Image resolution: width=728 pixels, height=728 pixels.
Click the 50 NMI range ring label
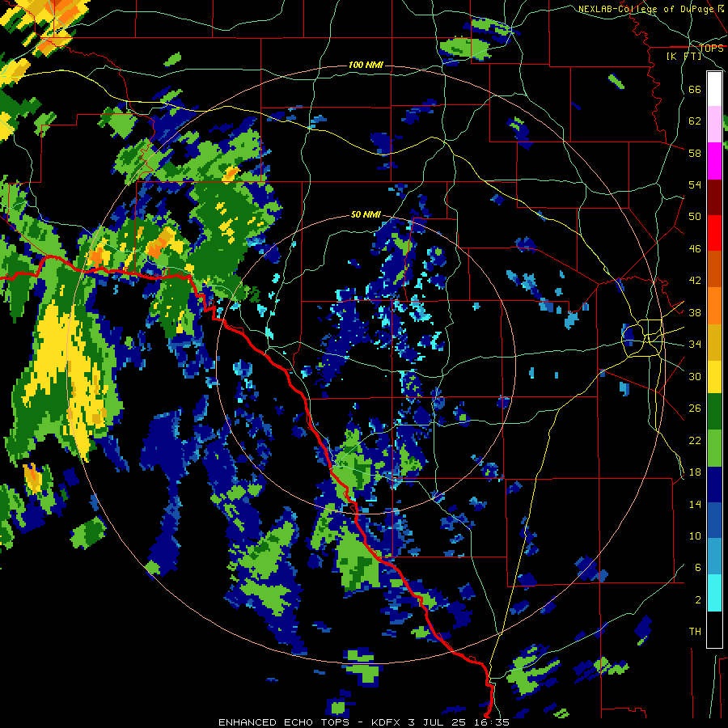366,214
